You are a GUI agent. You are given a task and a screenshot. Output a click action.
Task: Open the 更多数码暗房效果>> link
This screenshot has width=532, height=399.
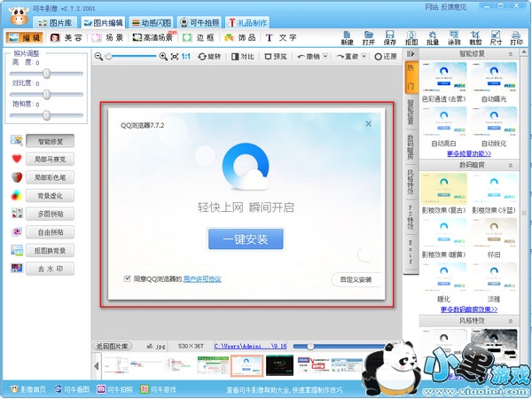pos(469,309)
